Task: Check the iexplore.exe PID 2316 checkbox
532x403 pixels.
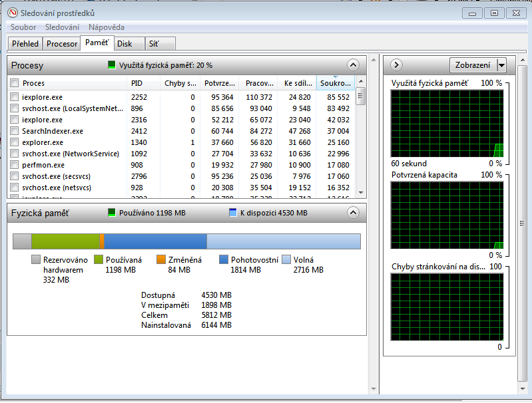Action: click(14, 120)
